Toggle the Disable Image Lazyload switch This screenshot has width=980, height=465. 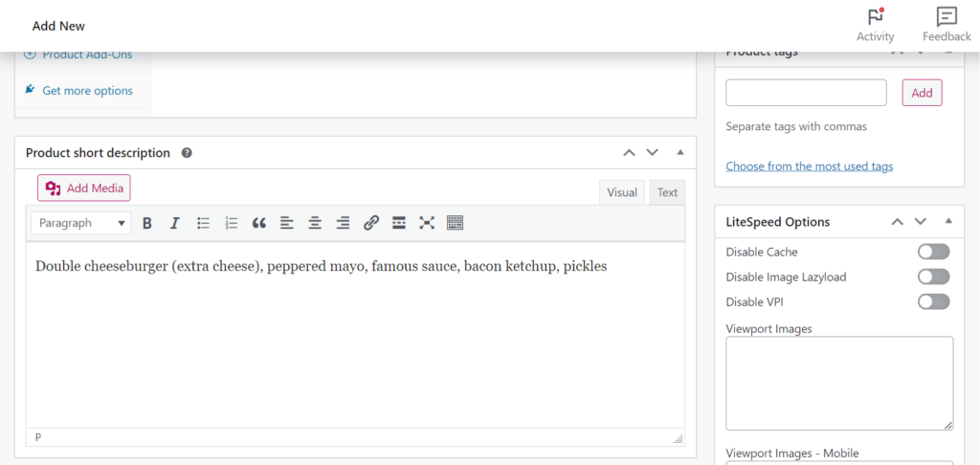coord(933,277)
